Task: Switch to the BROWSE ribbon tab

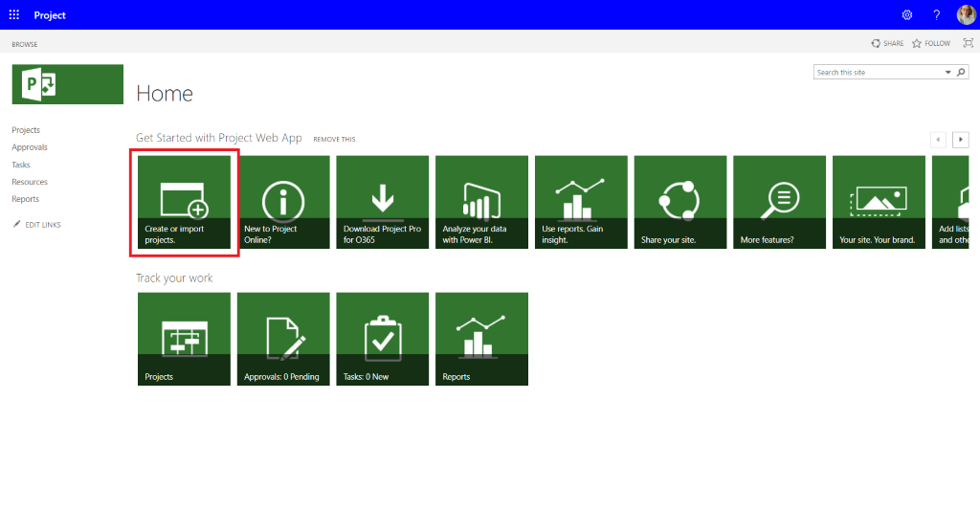Action: 25,44
